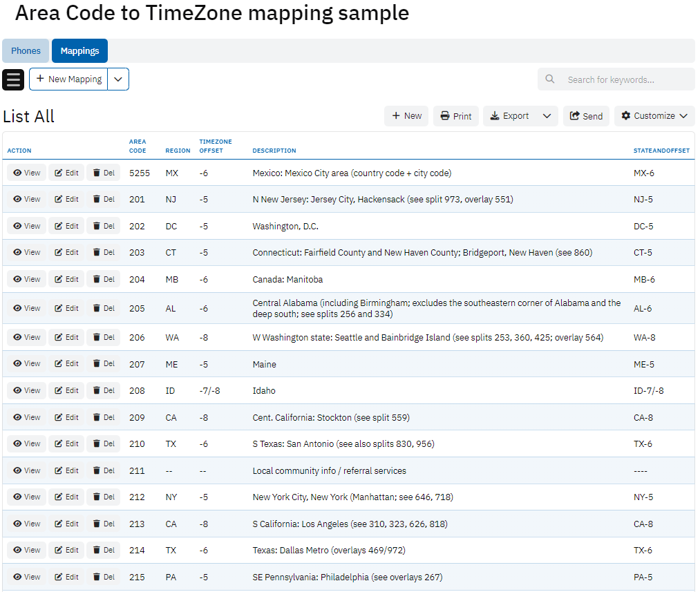This screenshot has width=700, height=592.
Task: View the 206 Washington state record
Action: coord(26,337)
